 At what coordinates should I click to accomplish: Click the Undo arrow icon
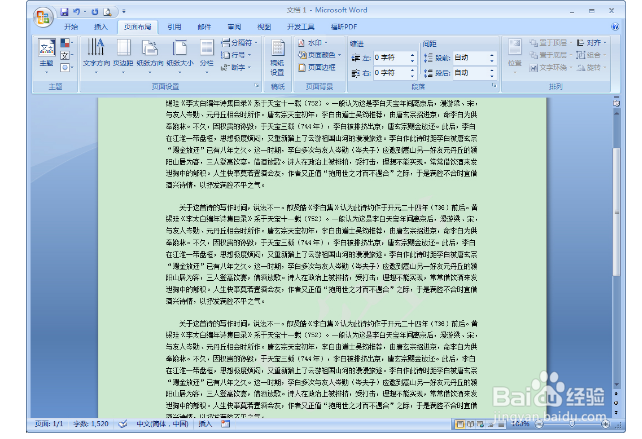(x=77, y=12)
